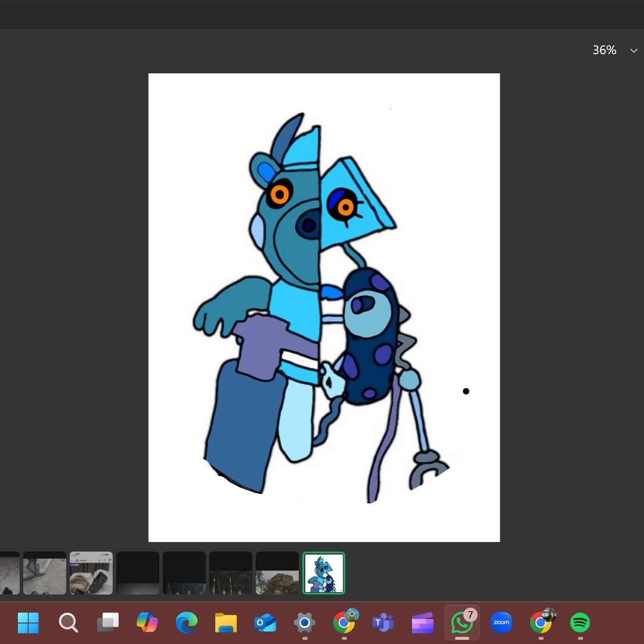Open Spotify from the taskbar
Viewport: 644px width, 644px height.
(580, 623)
